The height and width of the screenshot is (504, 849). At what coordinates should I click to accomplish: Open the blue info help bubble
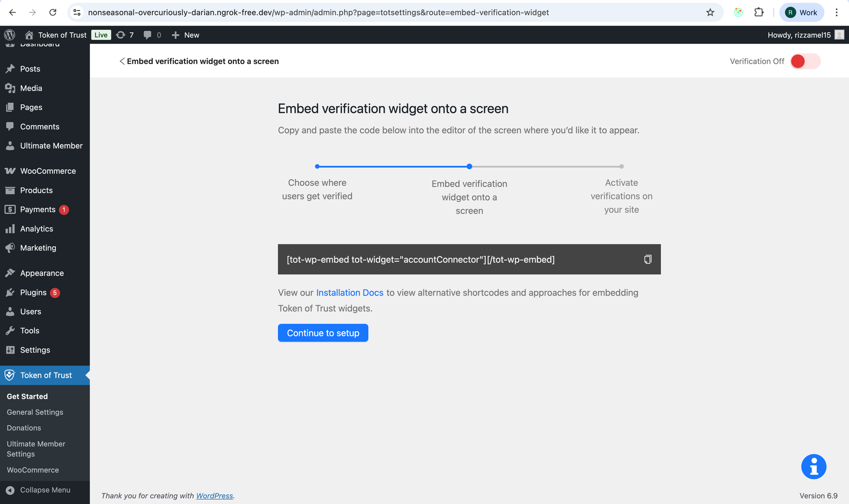click(x=813, y=467)
